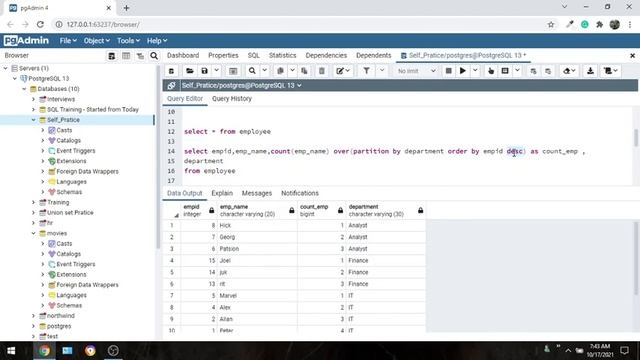This screenshot has height=360, width=640.
Task: Click the Explain hand icon
Action: coord(491,71)
